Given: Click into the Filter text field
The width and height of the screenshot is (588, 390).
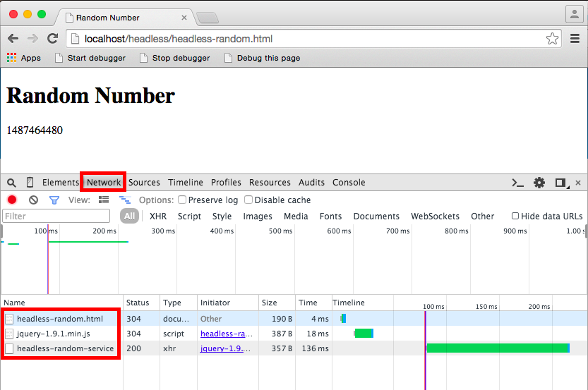Looking at the screenshot, I should 56,217.
